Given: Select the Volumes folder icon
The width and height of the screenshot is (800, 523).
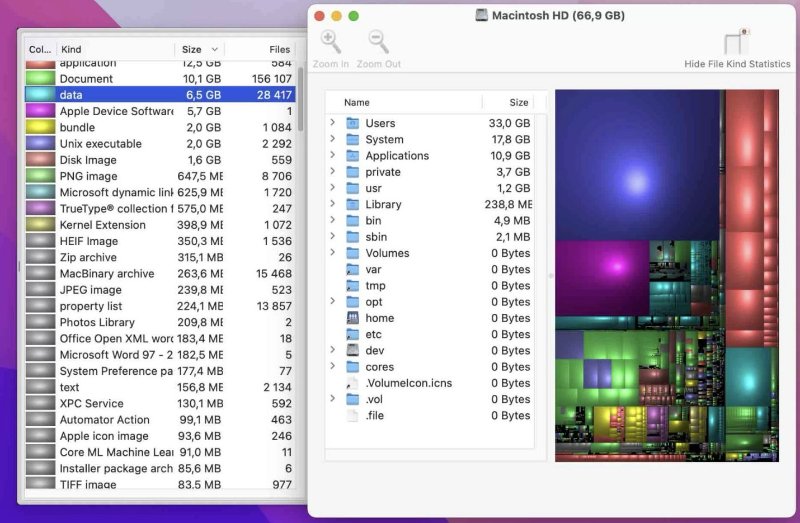Looking at the screenshot, I should click(353, 253).
